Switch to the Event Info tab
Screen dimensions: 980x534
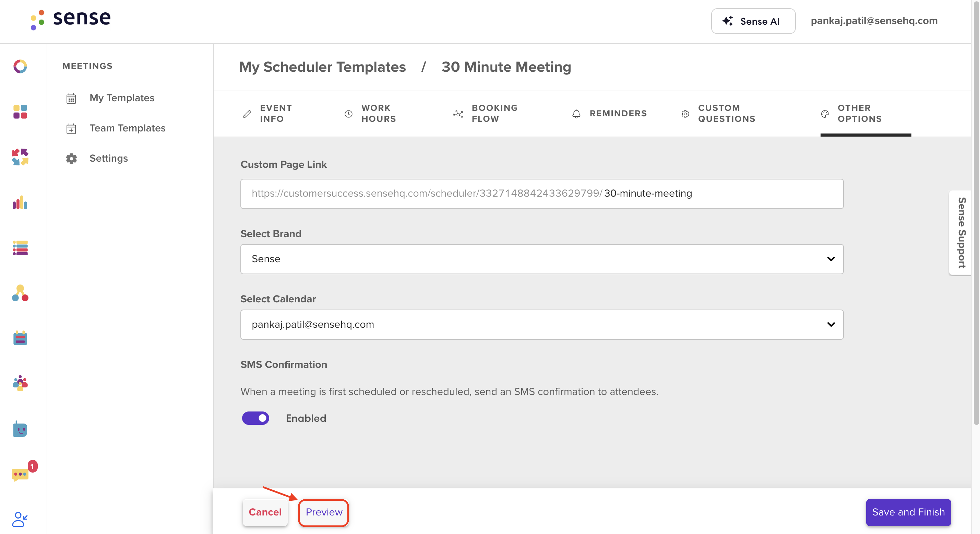pyautogui.click(x=267, y=114)
